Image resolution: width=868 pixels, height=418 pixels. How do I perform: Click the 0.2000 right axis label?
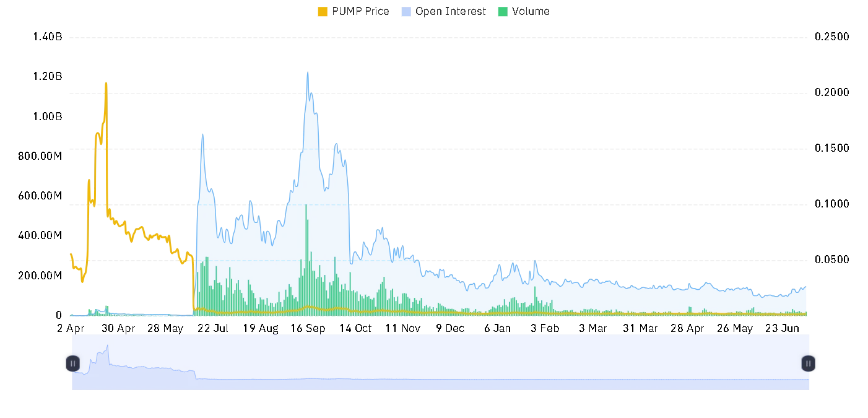pos(831,93)
